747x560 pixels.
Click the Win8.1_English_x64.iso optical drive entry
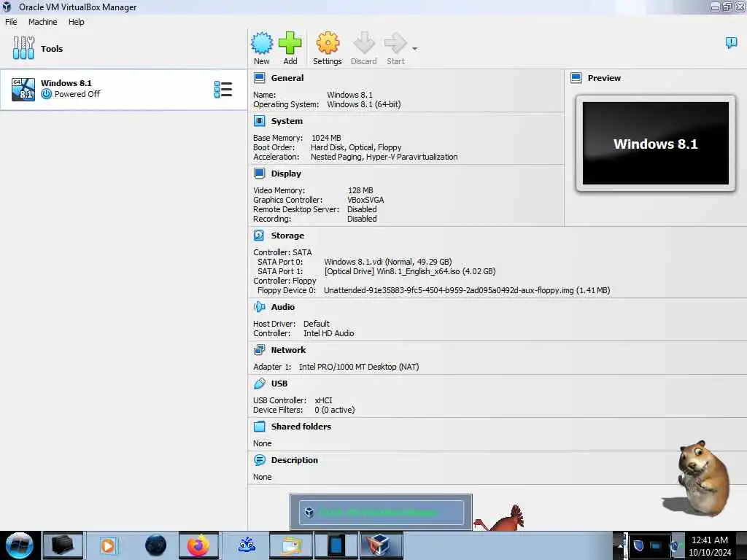click(410, 271)
